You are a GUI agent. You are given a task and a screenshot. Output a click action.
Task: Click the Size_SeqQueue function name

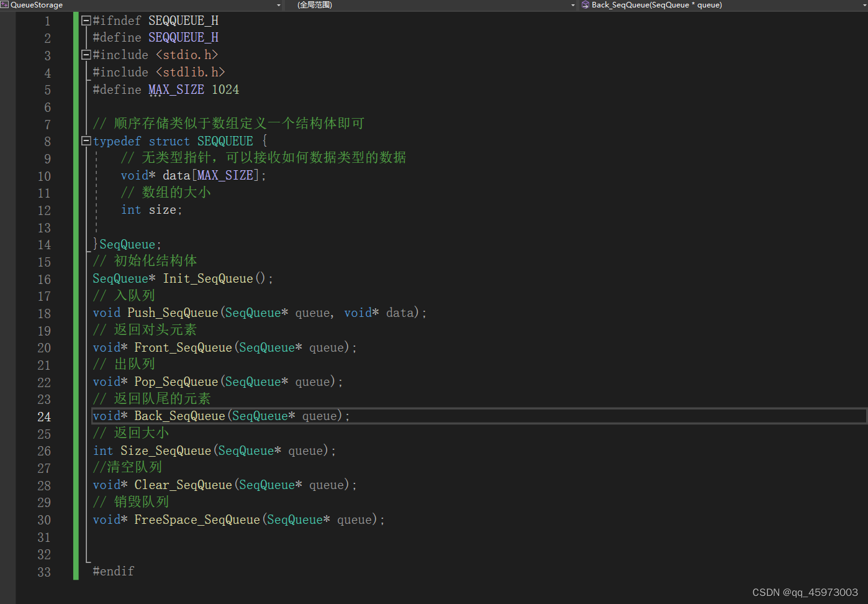[166, 451]
